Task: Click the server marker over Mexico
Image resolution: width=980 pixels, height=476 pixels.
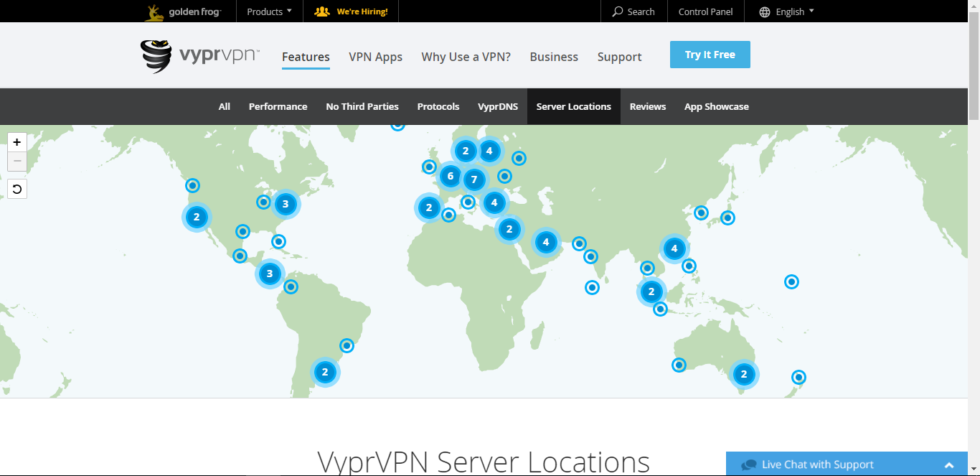Action: 240,256
